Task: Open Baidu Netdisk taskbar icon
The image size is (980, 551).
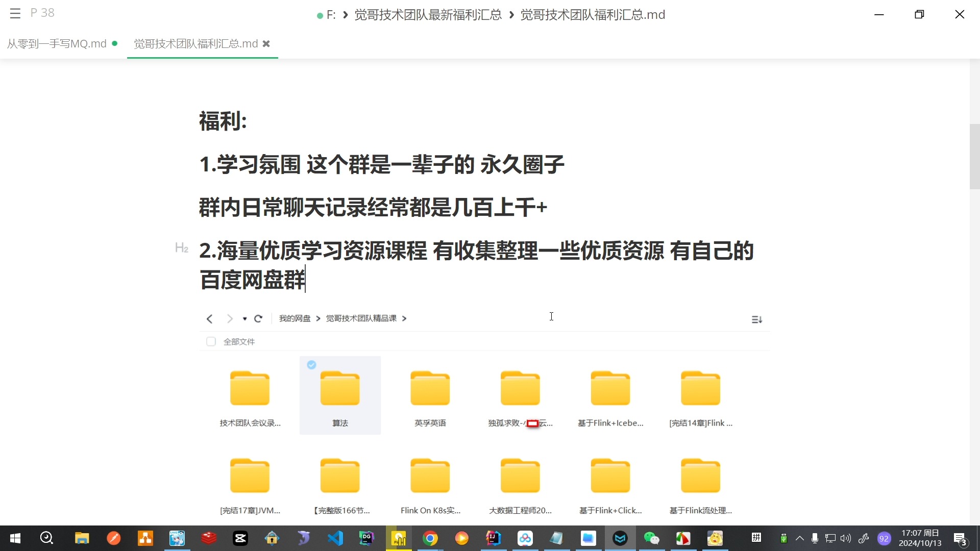Action: 525,538
